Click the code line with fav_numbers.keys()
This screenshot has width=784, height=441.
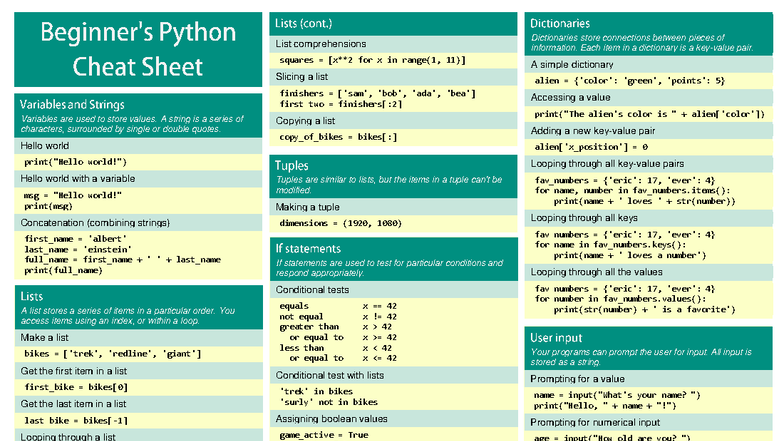coord(610,244)
